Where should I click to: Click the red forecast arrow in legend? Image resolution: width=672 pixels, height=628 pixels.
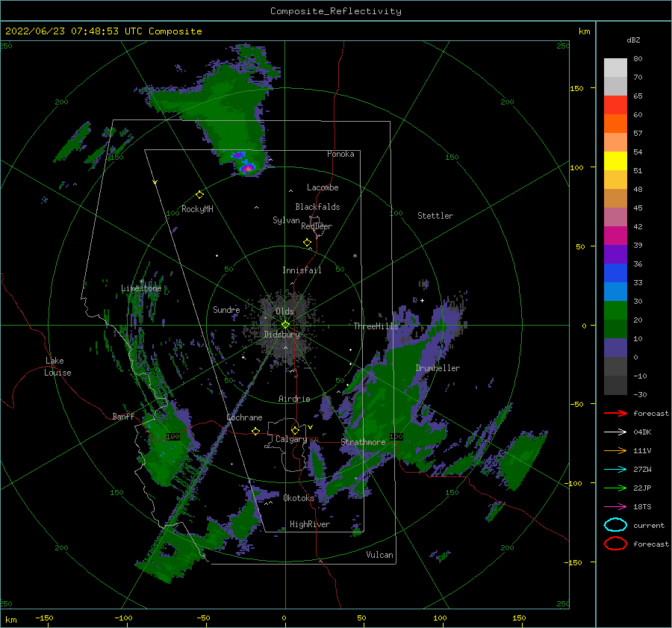click(615, 413)
